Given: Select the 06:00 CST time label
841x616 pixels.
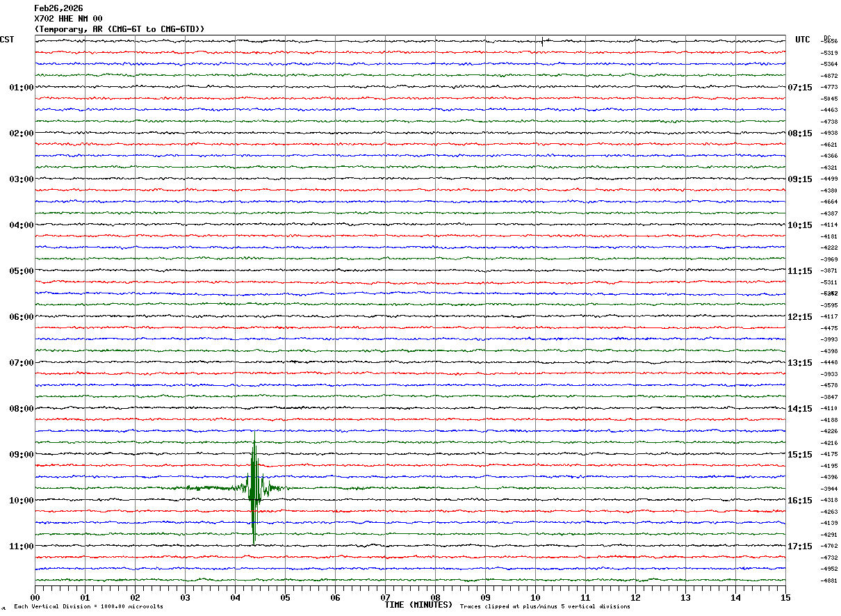Looking at the screenshot, I should pyautogui.click(x=21, y=317).
